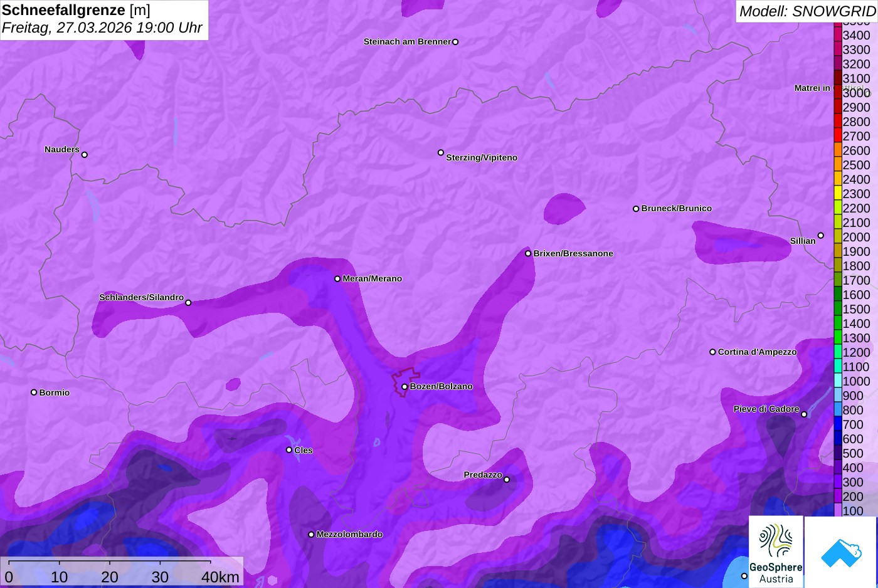This screenshot has height=588, width=878.
Task: Click the Brixen/Bressanone marker dot
Action: coord(528,253)
